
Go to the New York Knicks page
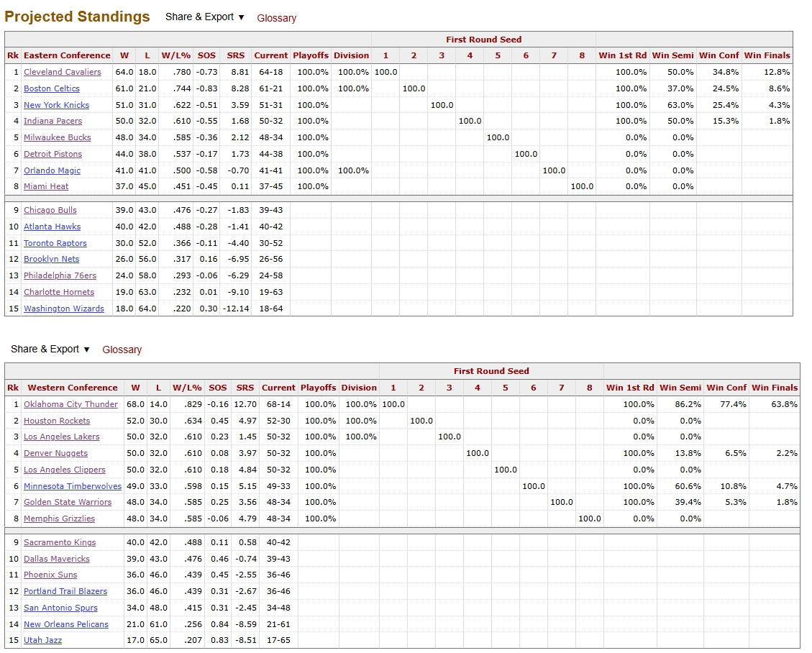(56, 105)
